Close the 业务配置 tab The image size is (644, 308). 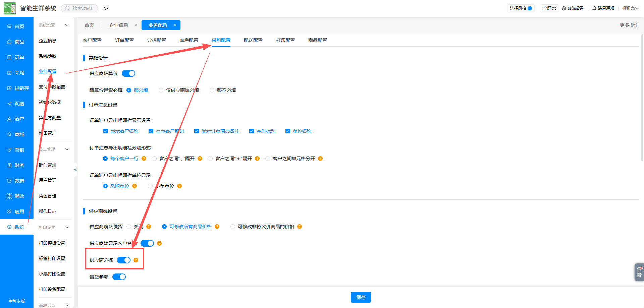175,25
